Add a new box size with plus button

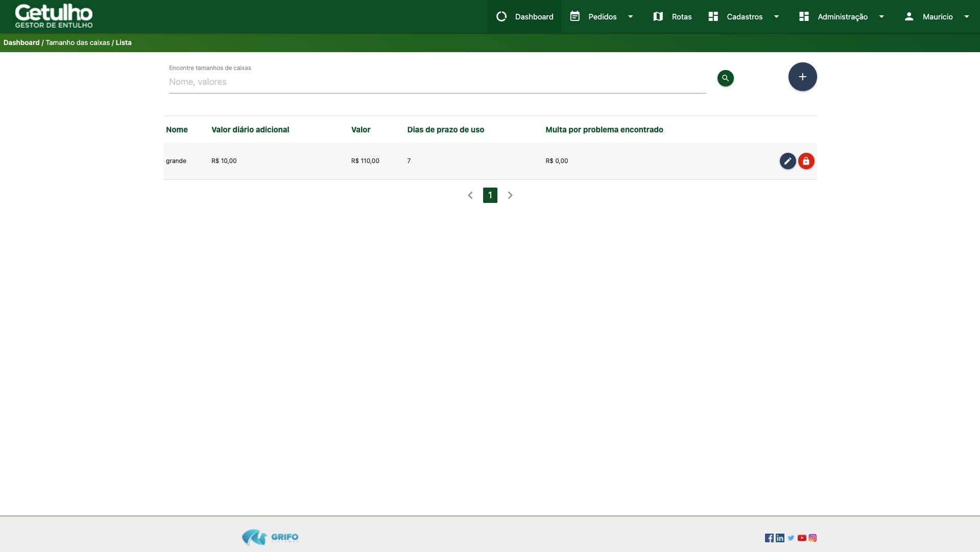pyautogui.click(x=802, y=77)
